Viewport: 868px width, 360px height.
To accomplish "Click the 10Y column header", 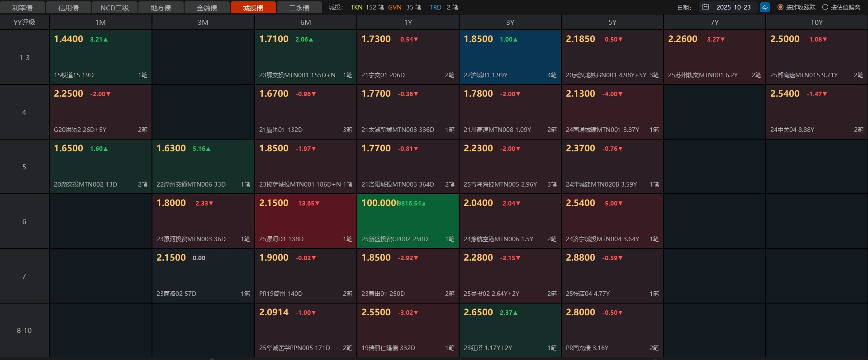I will [817, 22].
